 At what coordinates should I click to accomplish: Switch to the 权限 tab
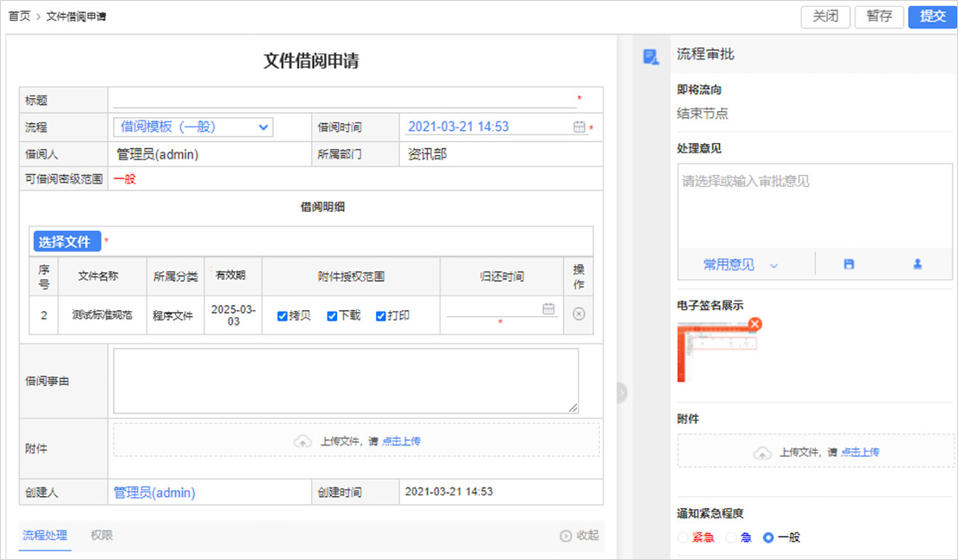(x=102, y=535)
